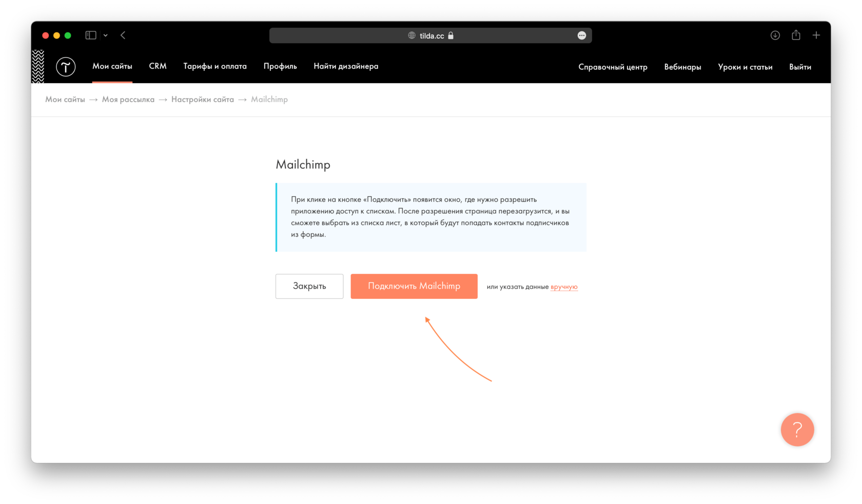Click the Tilda logo icon
This screenshot has height=504, width=862.
[66, 67]
